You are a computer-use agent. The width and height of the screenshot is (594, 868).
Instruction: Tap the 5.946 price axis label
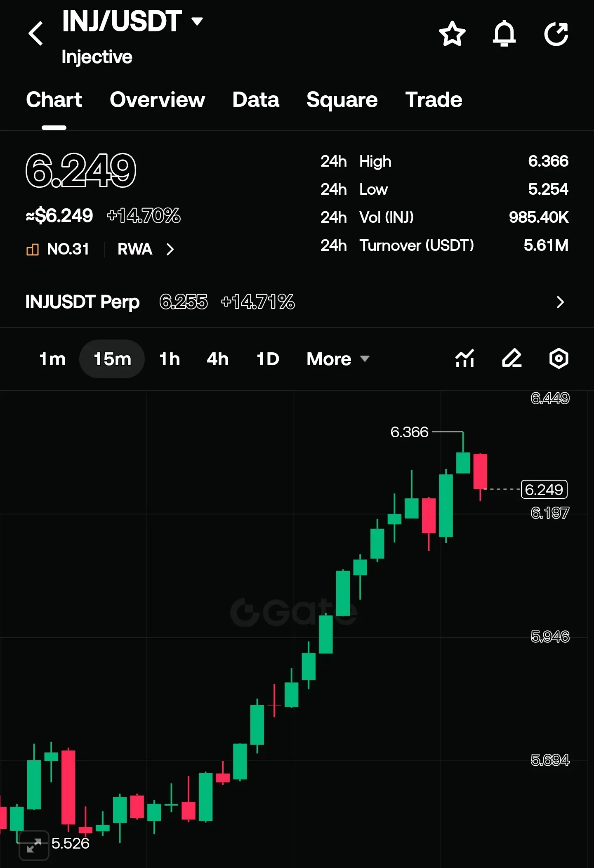click(550, 637)
